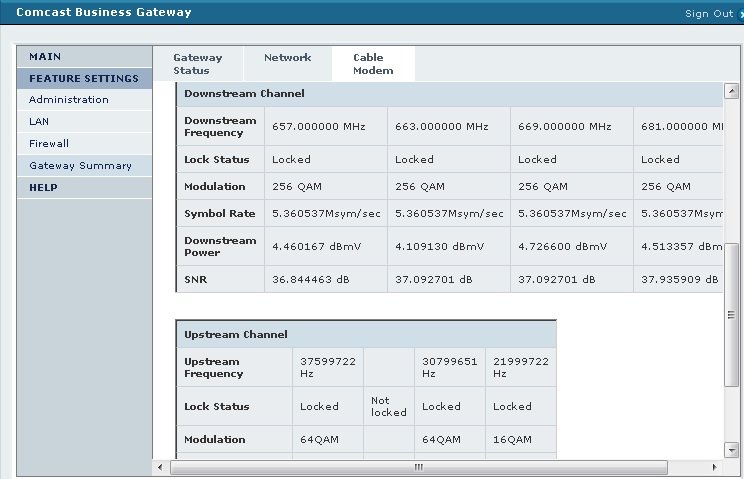Click the Sign Out link

709,14
